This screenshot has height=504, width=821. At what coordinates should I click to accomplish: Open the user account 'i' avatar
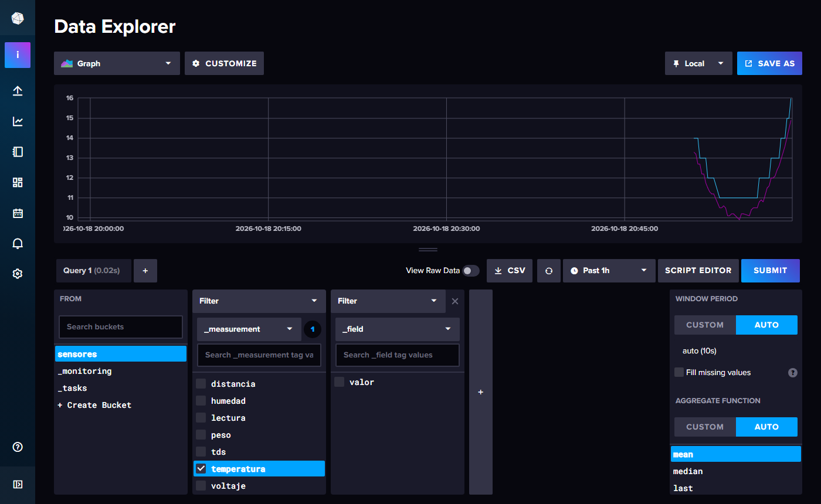point(18,55)
